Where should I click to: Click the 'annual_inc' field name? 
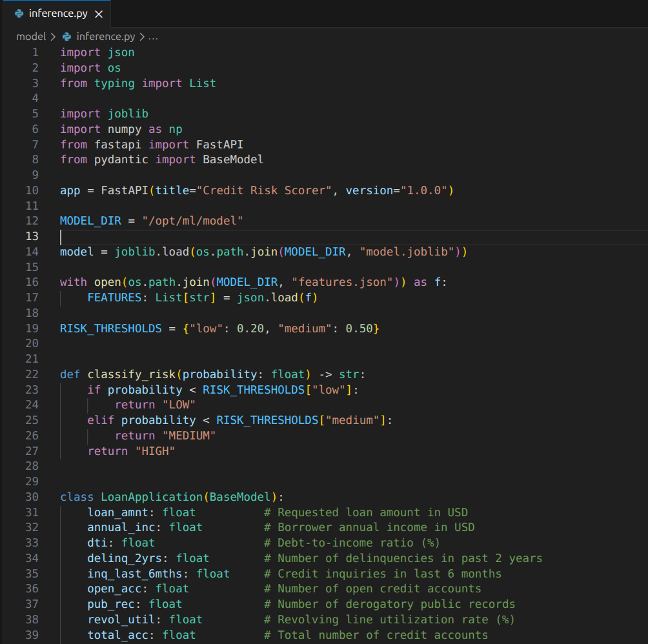121,527
